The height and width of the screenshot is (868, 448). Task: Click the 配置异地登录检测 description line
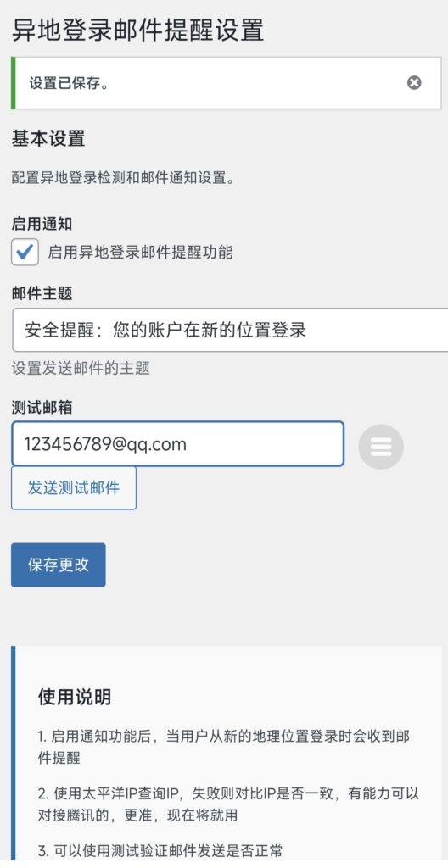[x=122, y=178]
